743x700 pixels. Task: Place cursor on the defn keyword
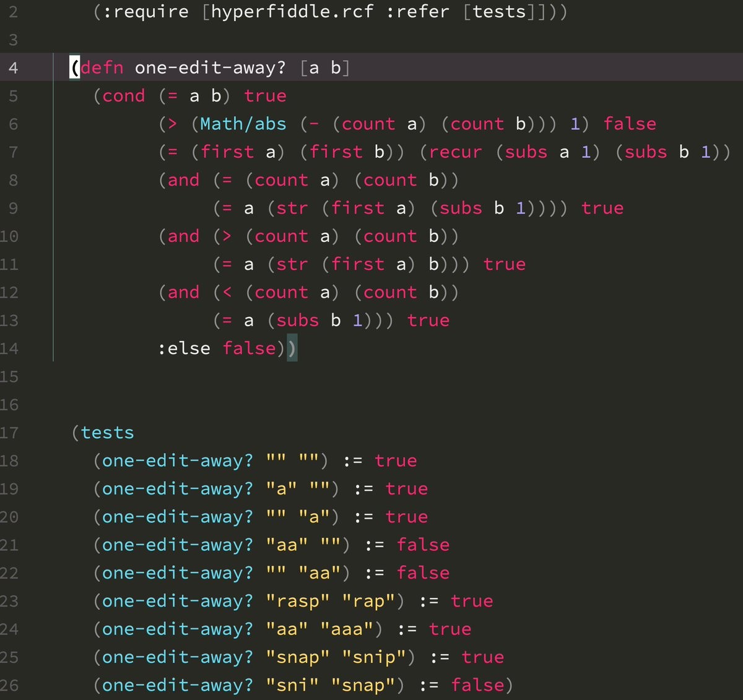pyautogui.click(x=102, y=67)
